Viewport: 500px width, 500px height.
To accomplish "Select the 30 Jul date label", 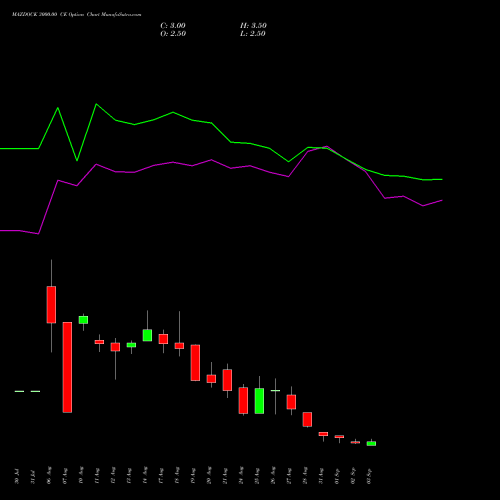I will coord(17,476).
